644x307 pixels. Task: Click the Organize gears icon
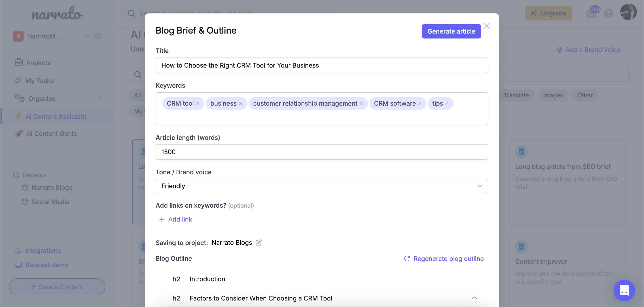(x=19, y=98)
